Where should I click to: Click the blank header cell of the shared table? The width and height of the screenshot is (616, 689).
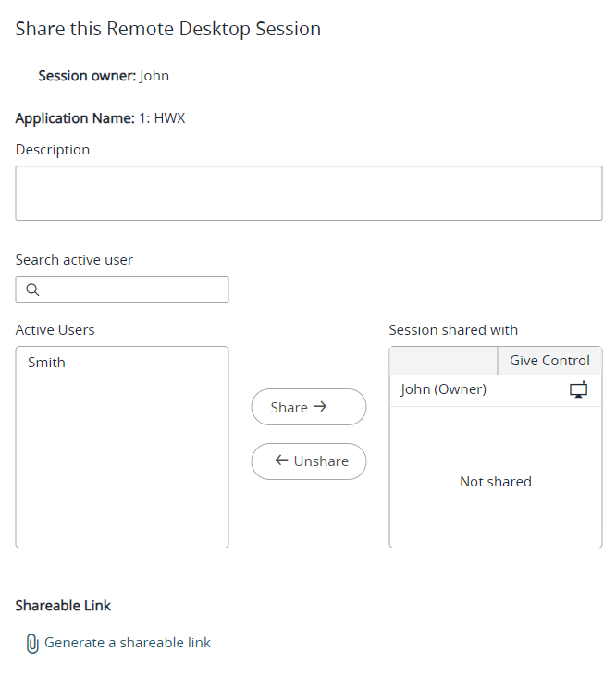click(x=443, y=361)
